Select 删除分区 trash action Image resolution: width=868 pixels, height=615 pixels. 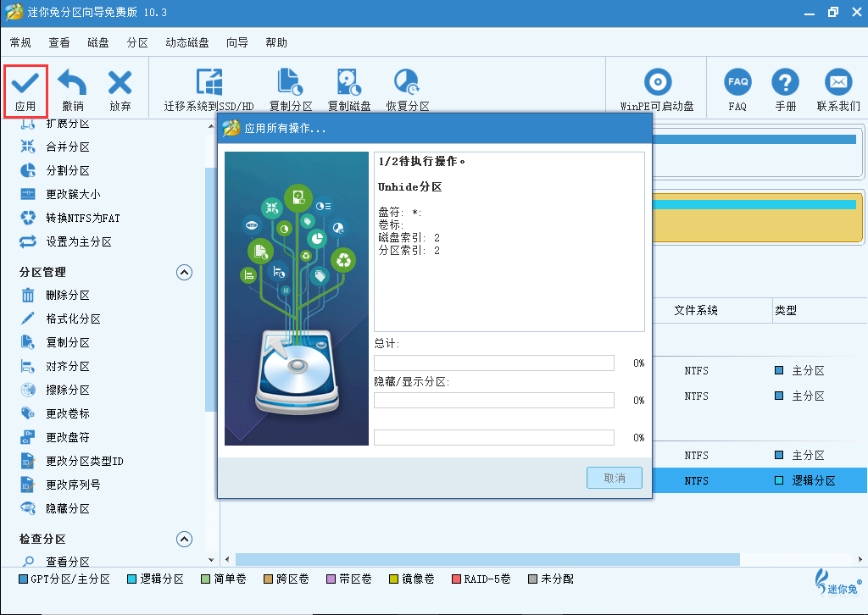click(x=55, y=296)
